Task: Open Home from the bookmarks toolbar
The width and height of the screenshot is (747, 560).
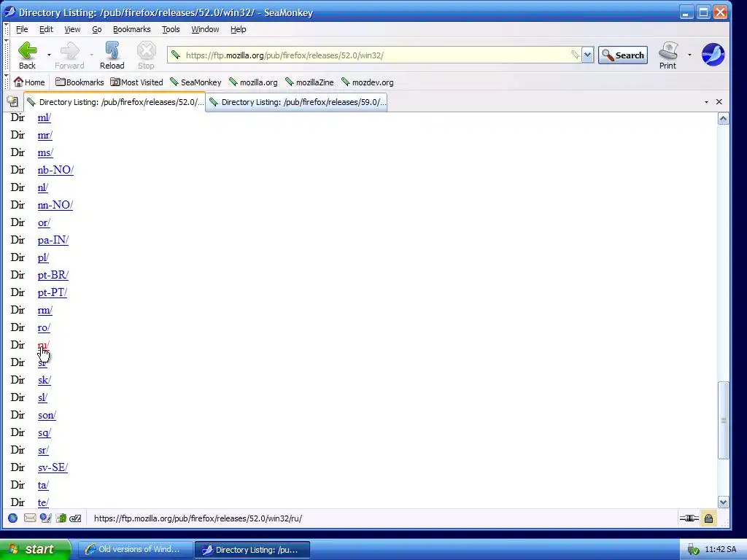Action: click(29, 82)
